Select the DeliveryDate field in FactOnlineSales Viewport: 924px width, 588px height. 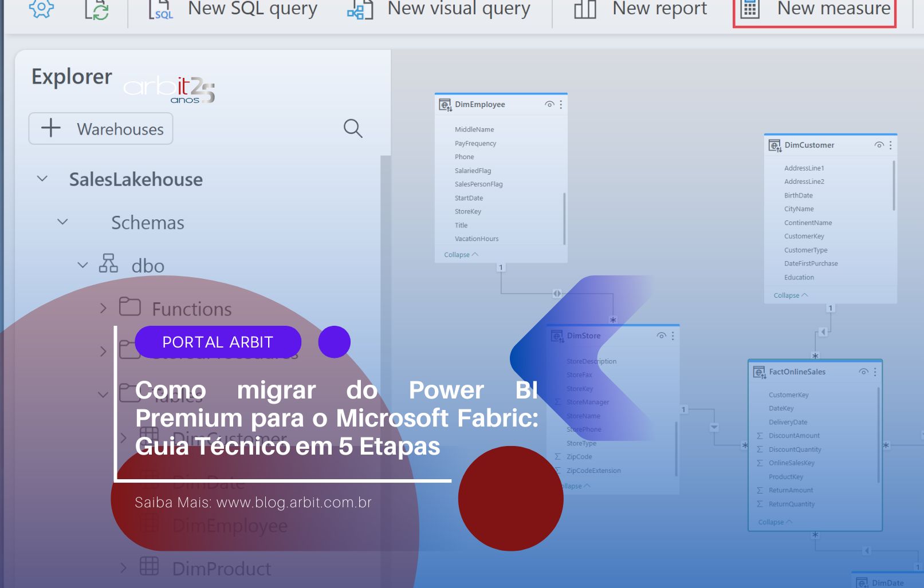788,422
